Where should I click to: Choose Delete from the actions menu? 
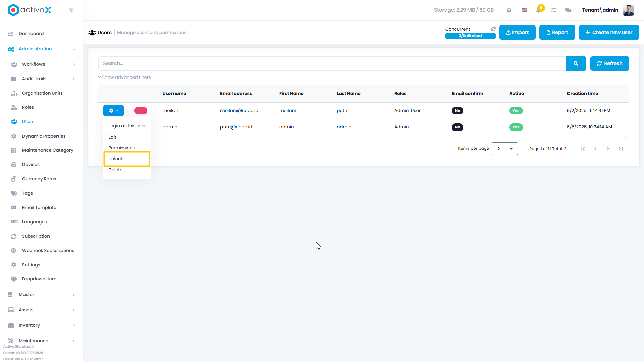tap(115, 170)
